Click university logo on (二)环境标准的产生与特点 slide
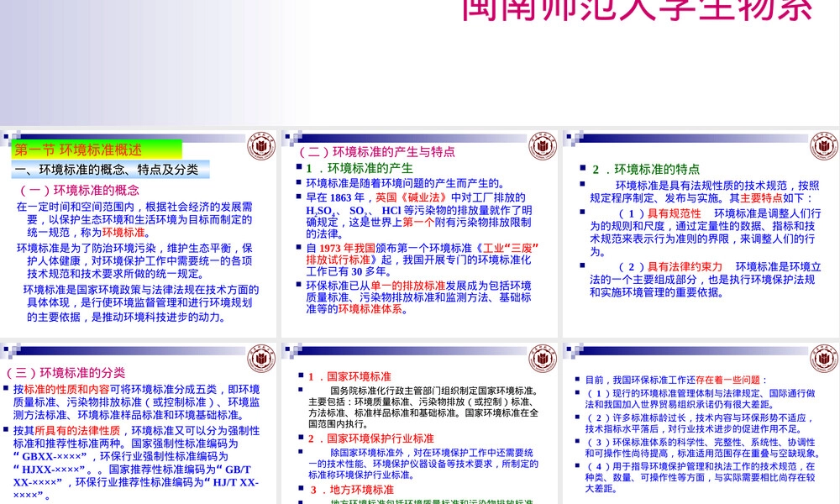Viewport: 840px width, 504px height. click(x=542, y=146)
